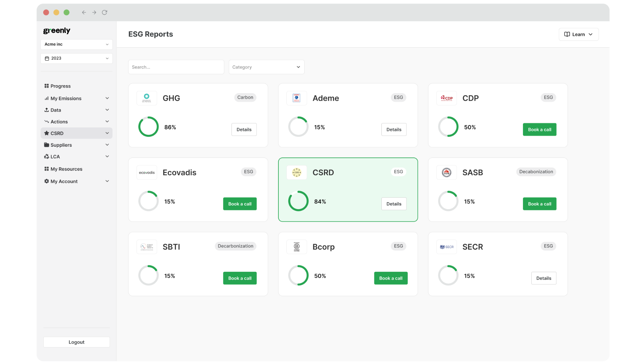Screen dimensions: 644x362
Task: Click the Data upload icon
Action: click(x=47, y=110)
